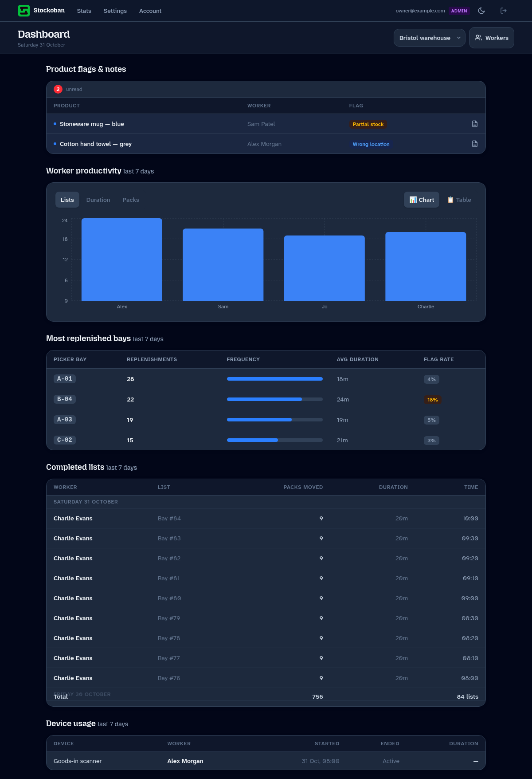The width and height of the screenshot is (532, 779).
Task: Click the FLAG RATE column header
Action: pyautogui.click(x=439, y=359)
